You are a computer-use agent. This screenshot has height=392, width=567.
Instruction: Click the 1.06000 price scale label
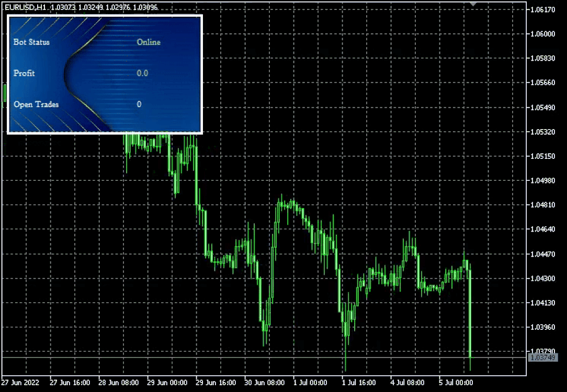point(542,33)
